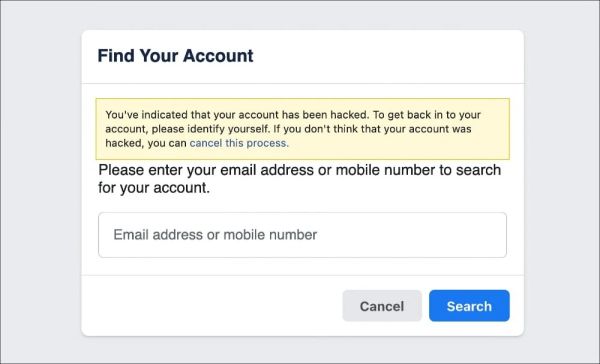Click the gray background below the dialog
Viewport: 600px width, 364px height.
tap(302, 350)
